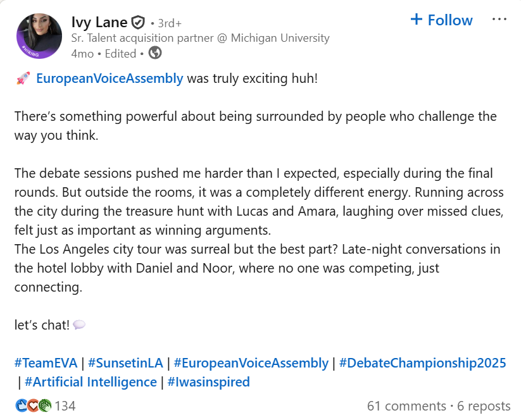The height and width of the screenshot is (420, 521).
Task: Click the speech bubble emoji
Action: 79,325
